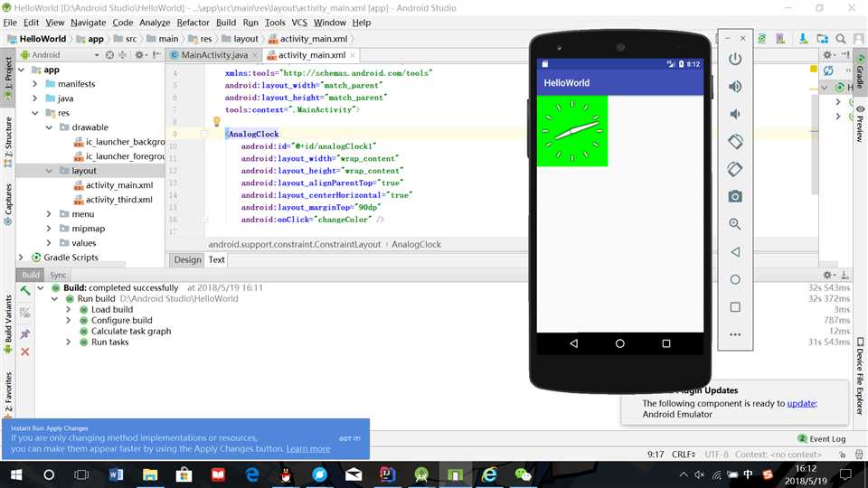Toggle the system volume tray icon
This screenshot has height=488, width=868.
(700, 474)
